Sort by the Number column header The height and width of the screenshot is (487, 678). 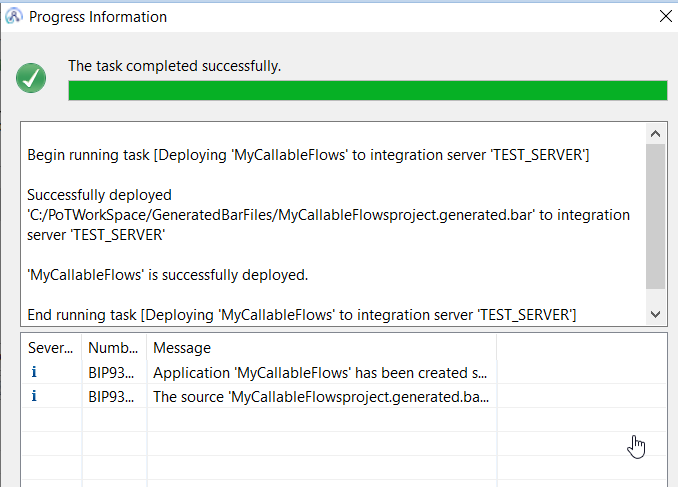click(113, 348)
